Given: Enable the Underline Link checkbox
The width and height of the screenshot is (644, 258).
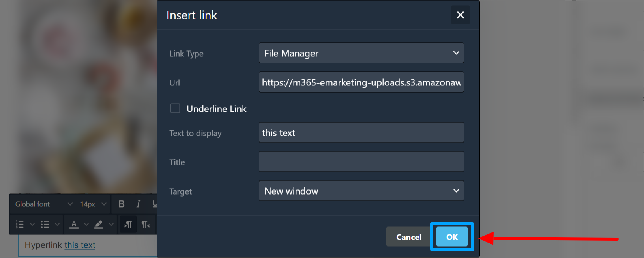Looking at the screenshot, I should coord(175,108).
